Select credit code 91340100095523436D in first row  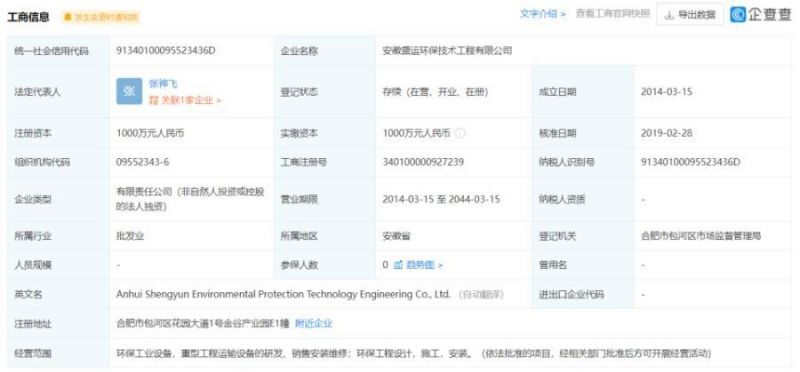(166, 51)
